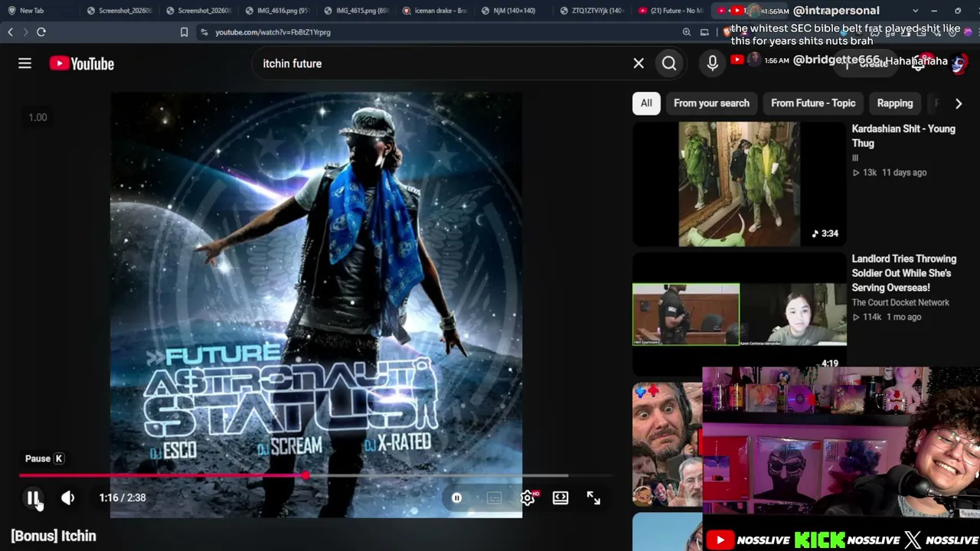
Task: Open the "Kardashian Shit - Young Thug" video title
Action: coord(903,136)
